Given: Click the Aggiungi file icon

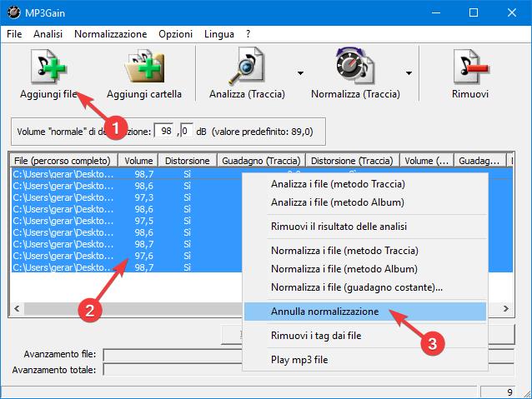Looking at the screenshot, I should (48, 67).
